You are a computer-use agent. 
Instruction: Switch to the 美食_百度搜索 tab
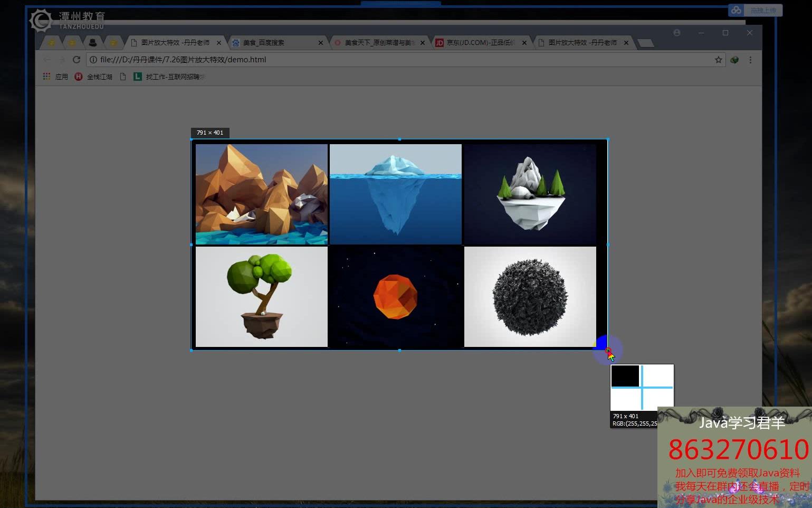(x=276, y=43)
